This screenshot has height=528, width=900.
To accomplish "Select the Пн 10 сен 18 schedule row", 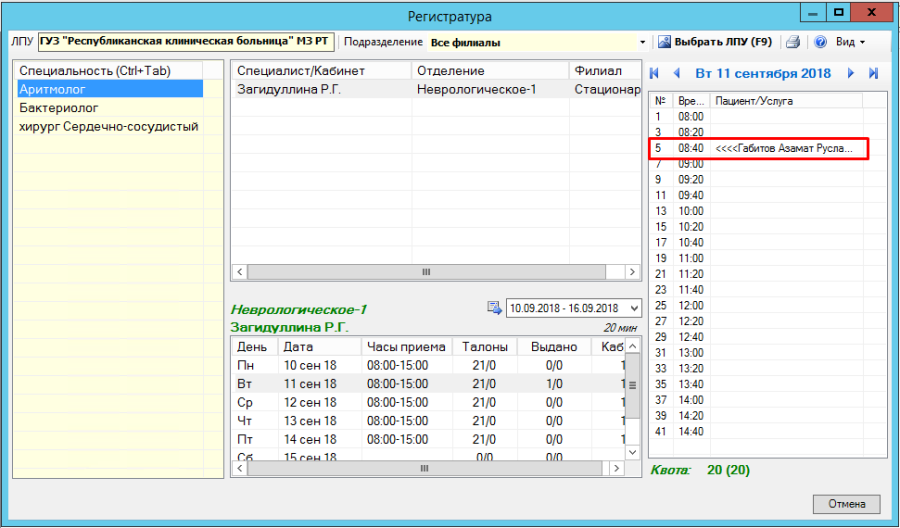I will (428, 365).
